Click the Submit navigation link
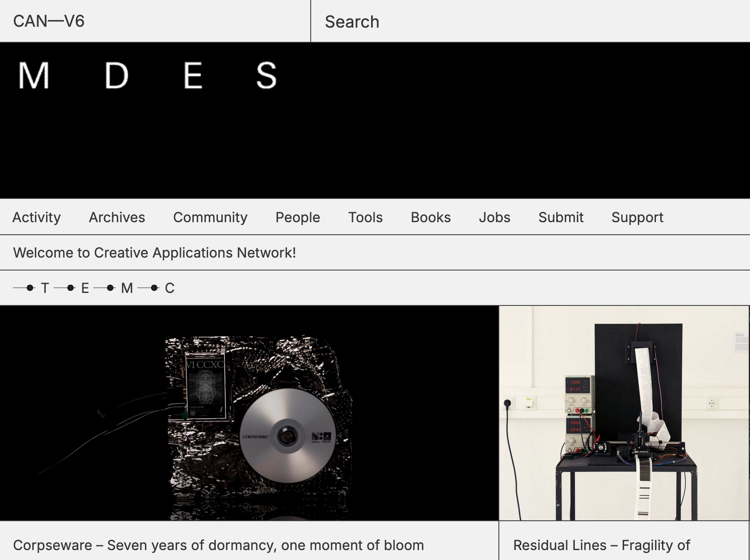This screenshot has width=750, height=560. (561, 217)
